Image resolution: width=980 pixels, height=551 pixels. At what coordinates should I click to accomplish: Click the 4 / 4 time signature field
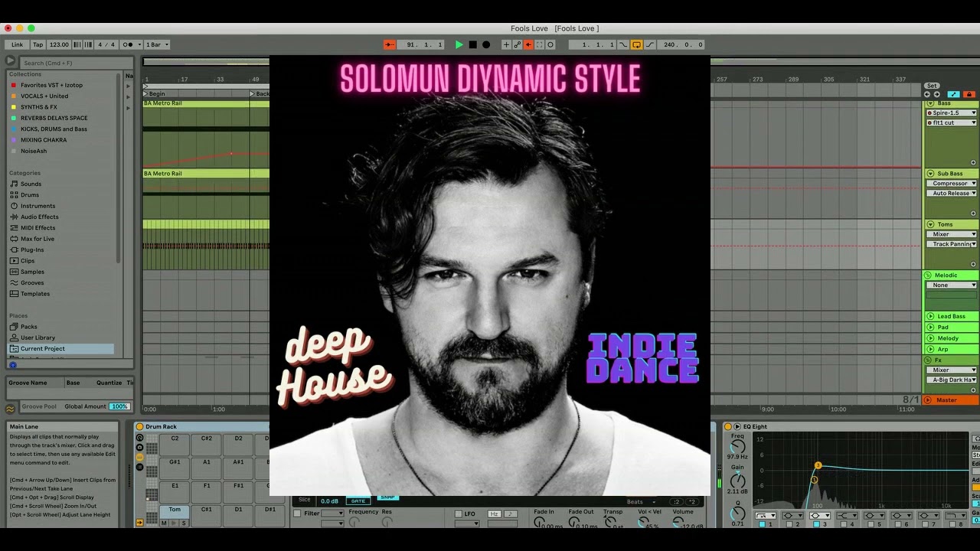pos(106,45)
